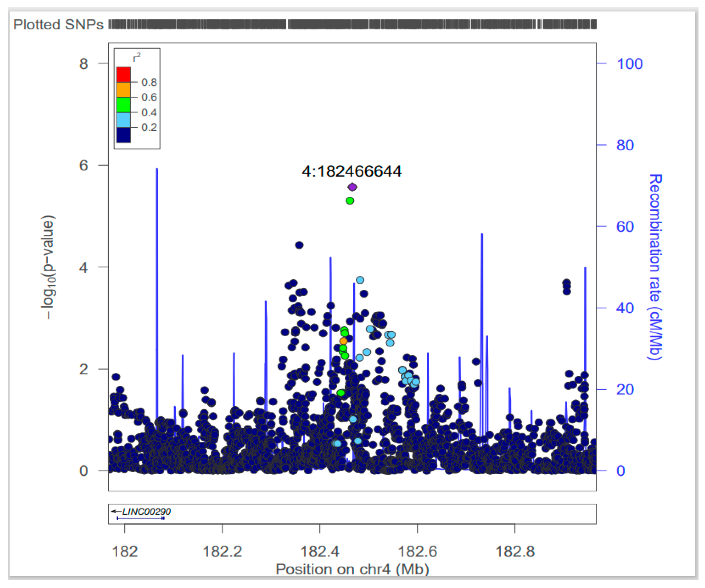Image resolution: width=705 pixels, height=588 pixels.
Task: Click the 182.4 x-axis tick label
Action: tap(320, 552)
